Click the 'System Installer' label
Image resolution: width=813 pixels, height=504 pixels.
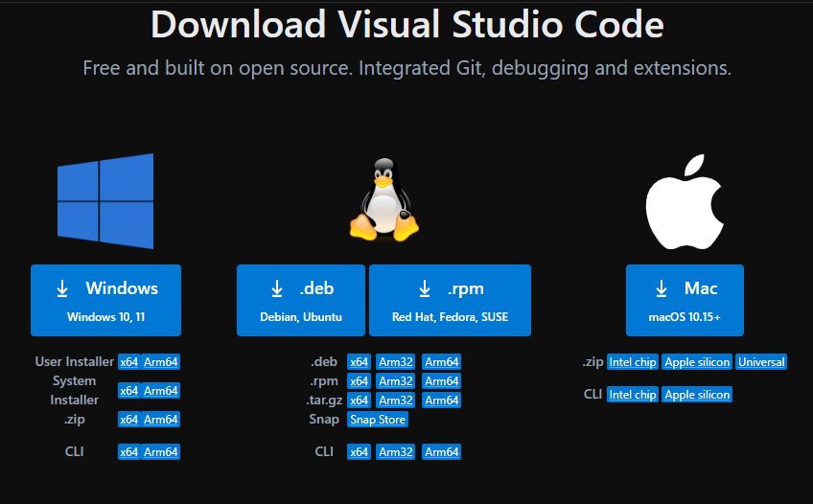pos(74,391)
